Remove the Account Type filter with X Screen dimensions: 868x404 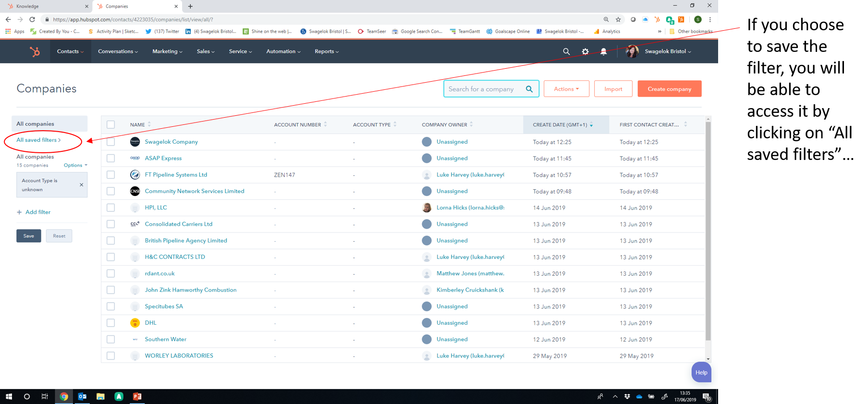point(81,185)
